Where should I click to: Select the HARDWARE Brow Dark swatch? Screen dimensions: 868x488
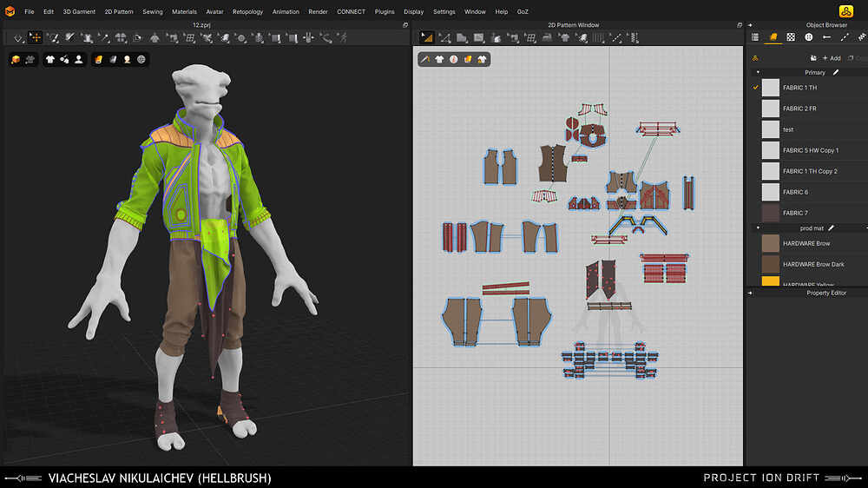[x=770, y=264]
